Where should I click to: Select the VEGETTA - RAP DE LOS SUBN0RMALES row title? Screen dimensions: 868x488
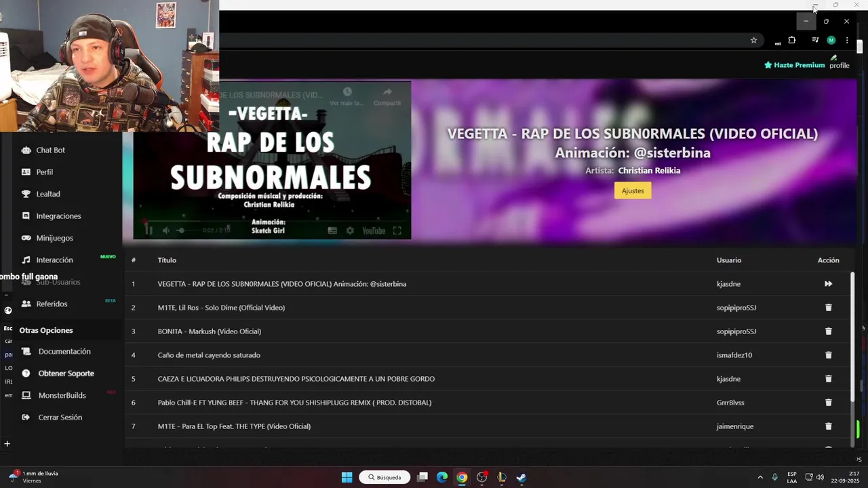pyautogui.click(x=282, y=284)
